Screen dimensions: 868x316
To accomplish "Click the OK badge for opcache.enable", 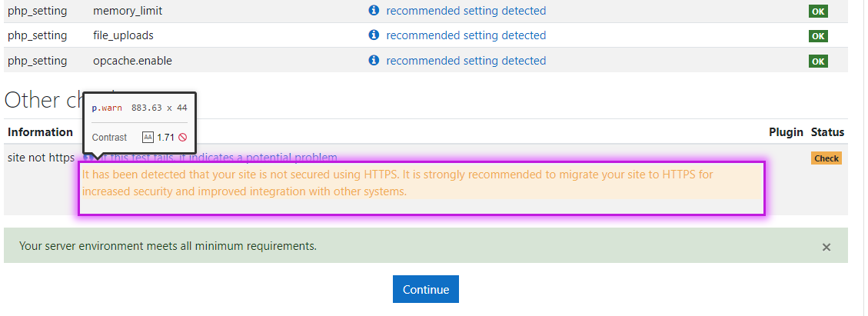I will 818,61.
